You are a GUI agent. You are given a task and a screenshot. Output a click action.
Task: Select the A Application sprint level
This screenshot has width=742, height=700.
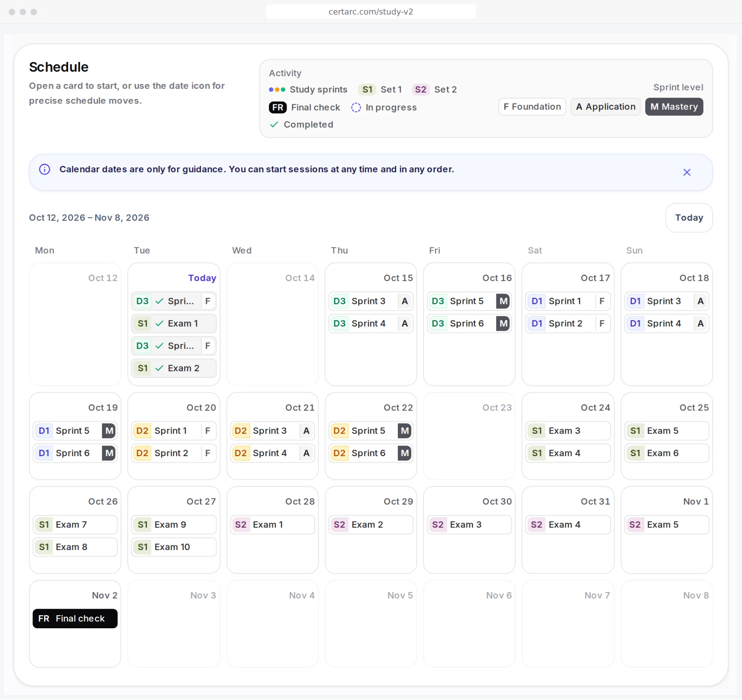pyautogui.click(x=605, y=107)
